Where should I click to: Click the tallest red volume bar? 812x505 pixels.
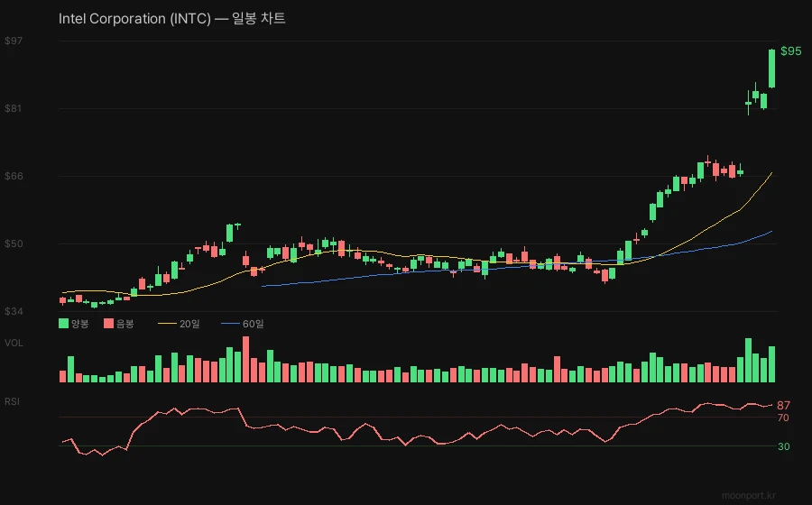[246, 359]
